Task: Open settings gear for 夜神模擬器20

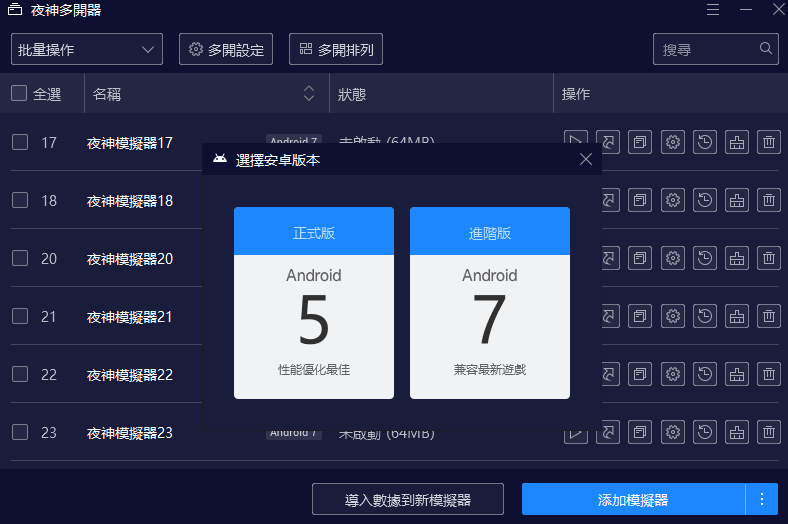Action: coord(672,258)
